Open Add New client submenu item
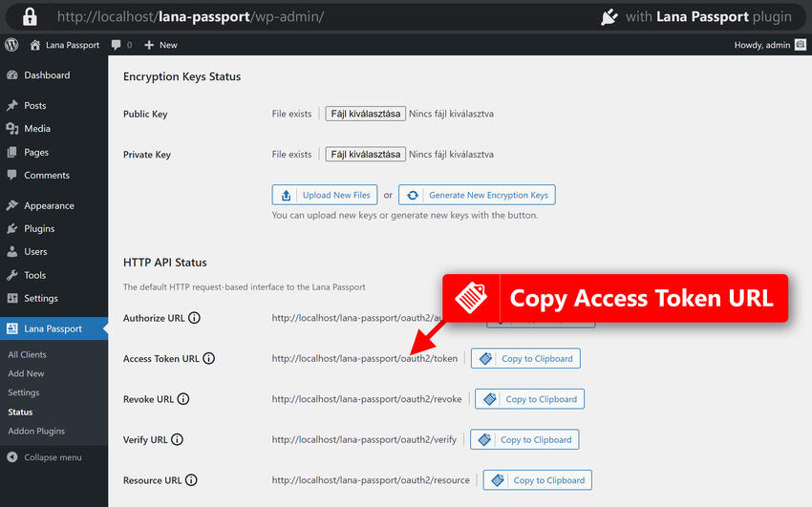 [26, 373]
